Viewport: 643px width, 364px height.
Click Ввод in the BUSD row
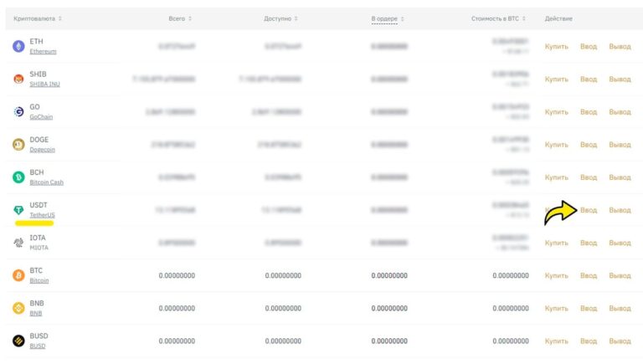(x=589, y=341)
